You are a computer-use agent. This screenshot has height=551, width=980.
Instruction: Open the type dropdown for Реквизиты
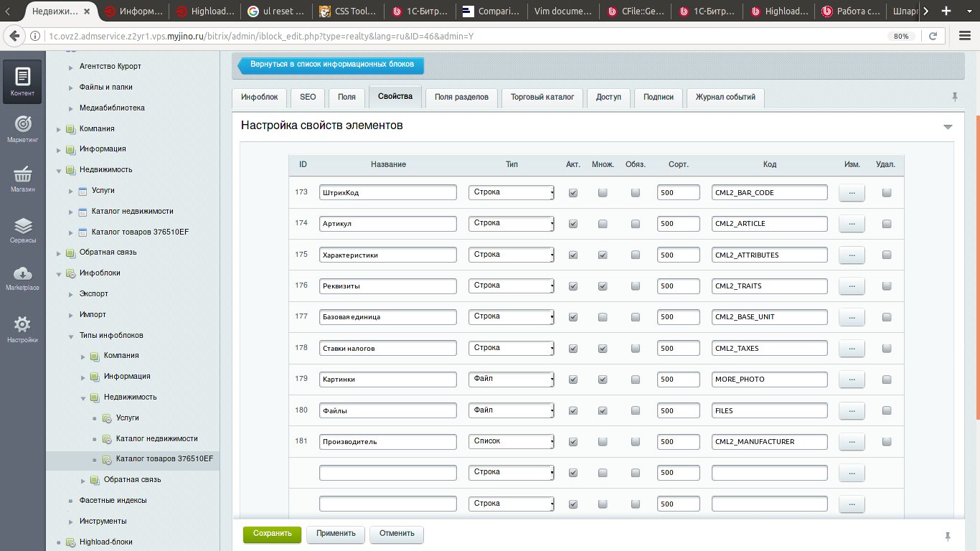pyautogui.click(x=511, y=286)
